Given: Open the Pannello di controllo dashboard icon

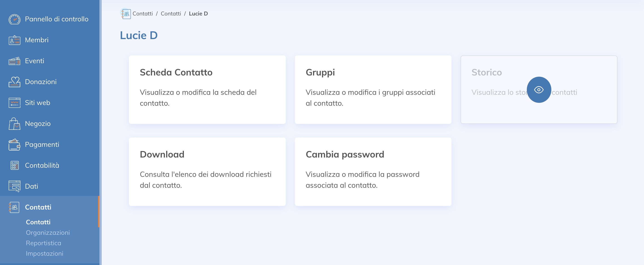Looking at the screenshot, I should pos(15,19).
